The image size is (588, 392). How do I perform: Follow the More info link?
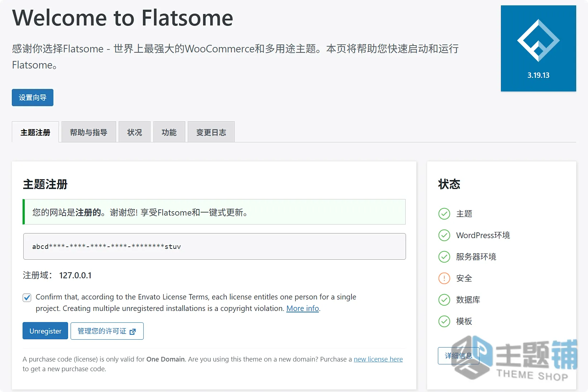pos(302,308)
